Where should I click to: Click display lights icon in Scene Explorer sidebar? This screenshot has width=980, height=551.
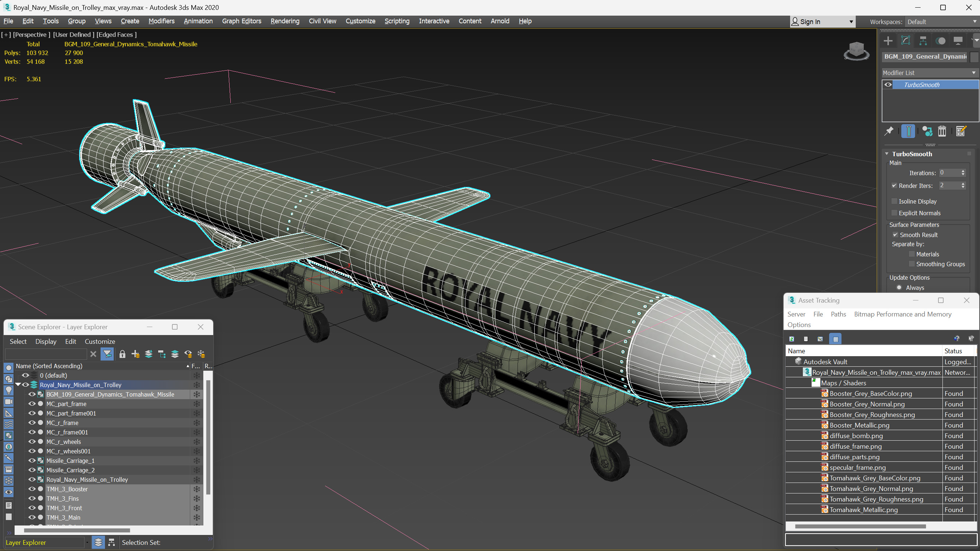(9, 390)
